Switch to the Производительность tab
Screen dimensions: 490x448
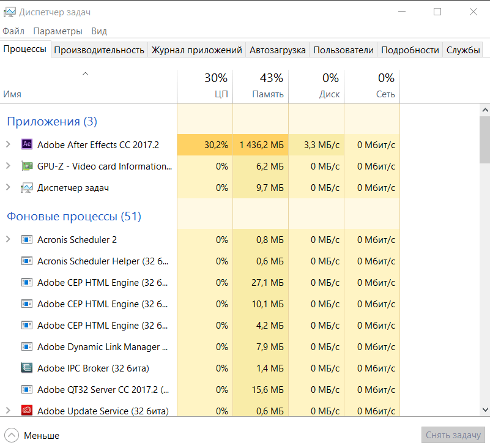pyautogui.click(x=99, y=50)
